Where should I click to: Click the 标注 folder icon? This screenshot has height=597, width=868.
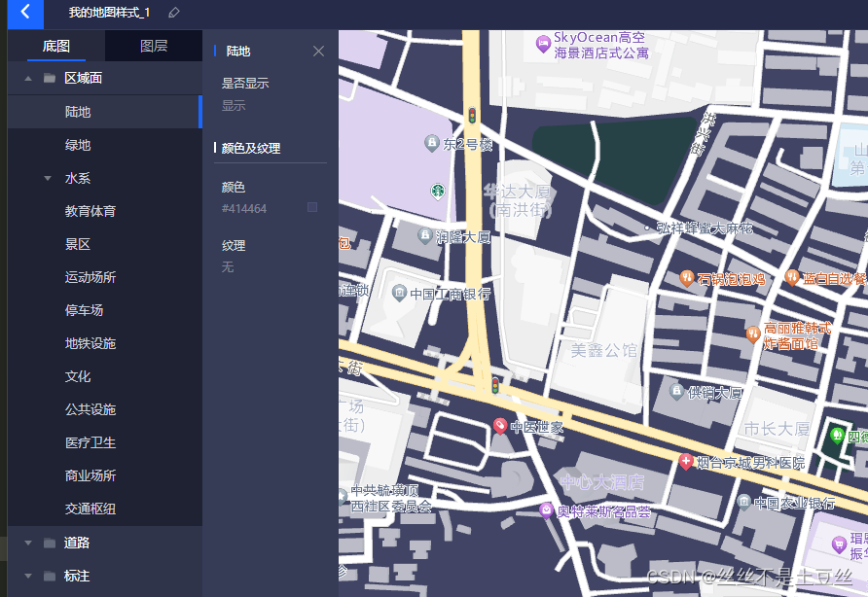pos(50,576)
